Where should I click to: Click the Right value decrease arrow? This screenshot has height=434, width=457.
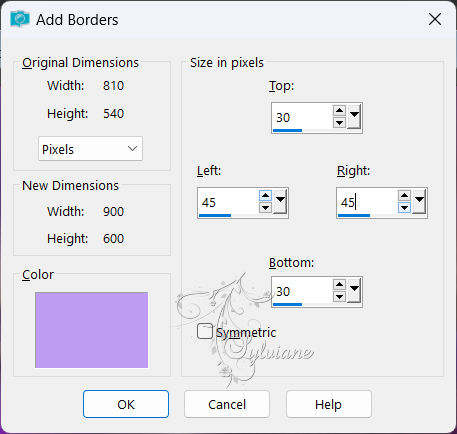[404, 208]
